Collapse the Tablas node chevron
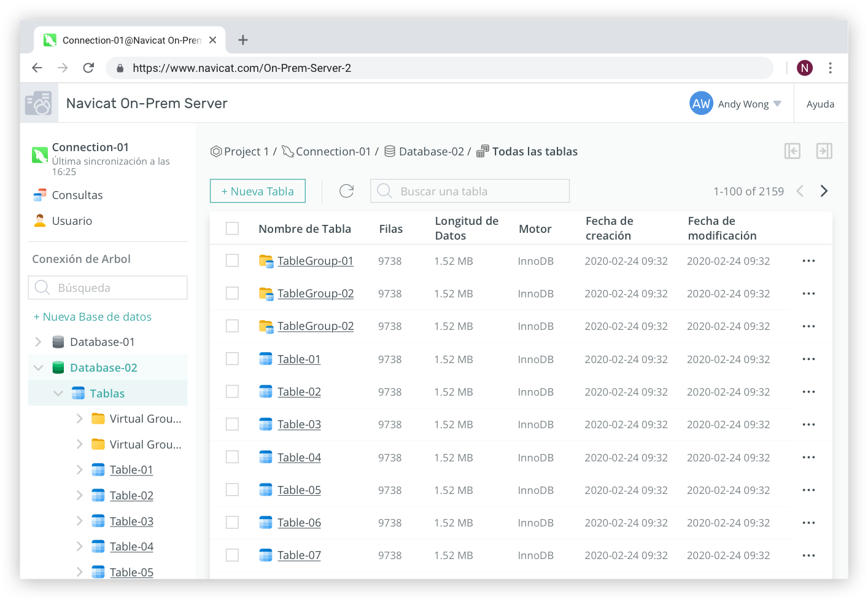 click(x=58, y=393)
